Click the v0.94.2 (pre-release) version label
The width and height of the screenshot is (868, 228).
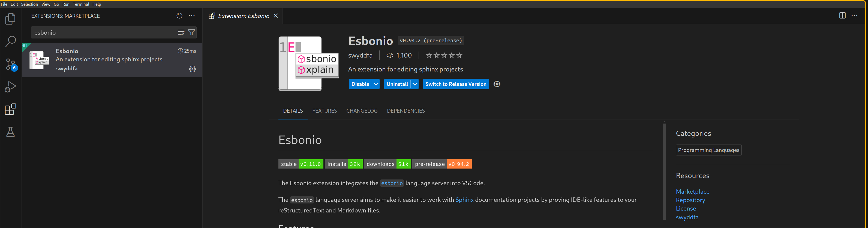(431, 40)
